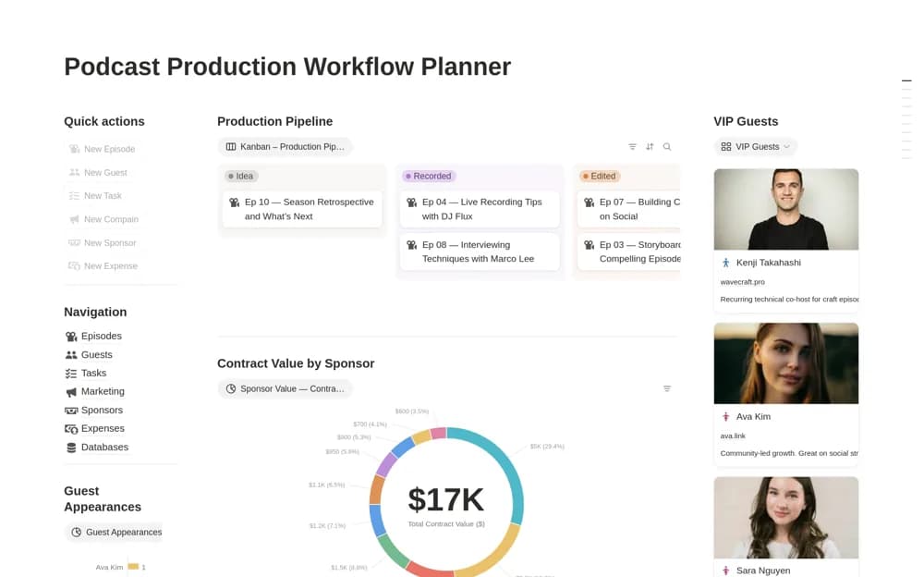
Task: Click the camera icon on Ep 08 card
Action: pos(411,245)
